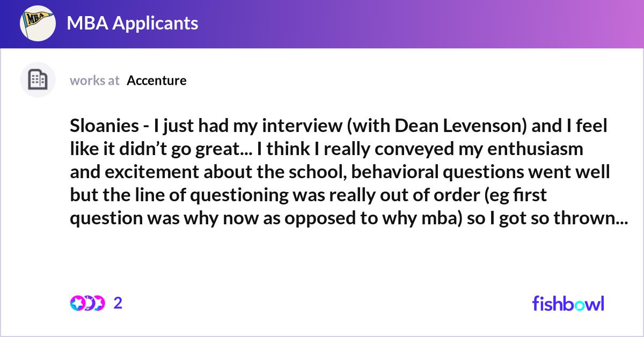644x337 pixels.
Task: Select the last pink star reaction
Action: point(99,303)
